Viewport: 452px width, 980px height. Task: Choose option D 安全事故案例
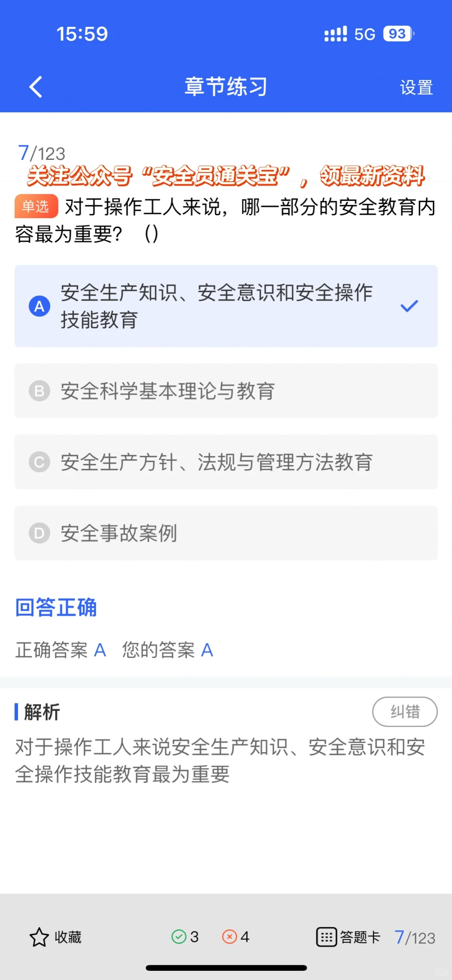[226, 533]
